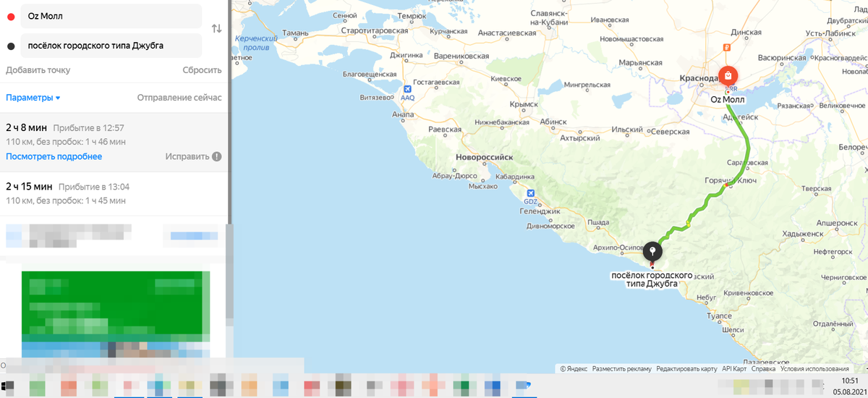Open 'API Карт' link

point(734,369)
